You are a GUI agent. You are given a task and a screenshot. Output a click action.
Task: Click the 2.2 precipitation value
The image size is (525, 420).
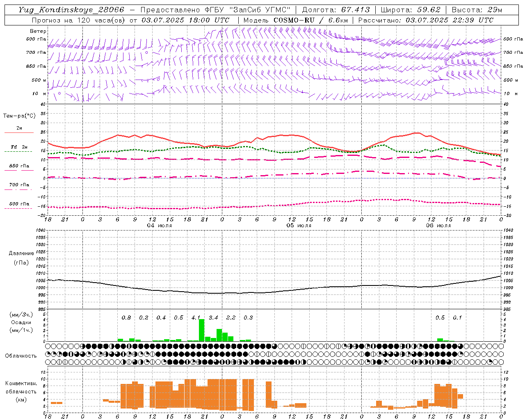[231, 317]
